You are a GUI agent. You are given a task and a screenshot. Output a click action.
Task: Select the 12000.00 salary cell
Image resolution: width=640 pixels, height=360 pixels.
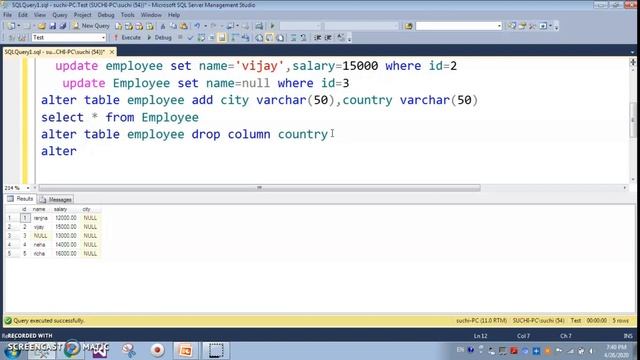66,218
